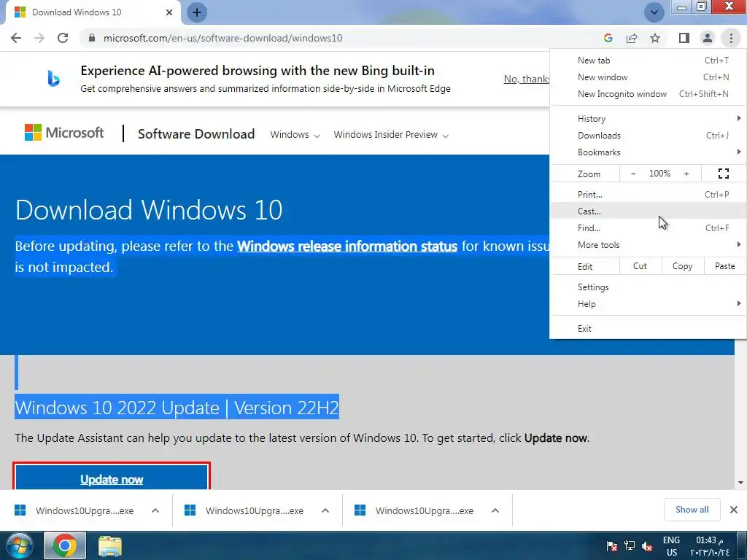Open options chevron for first downloaded file
The height and width of the screenshot is (560, 747).
(x=155, y=510)
